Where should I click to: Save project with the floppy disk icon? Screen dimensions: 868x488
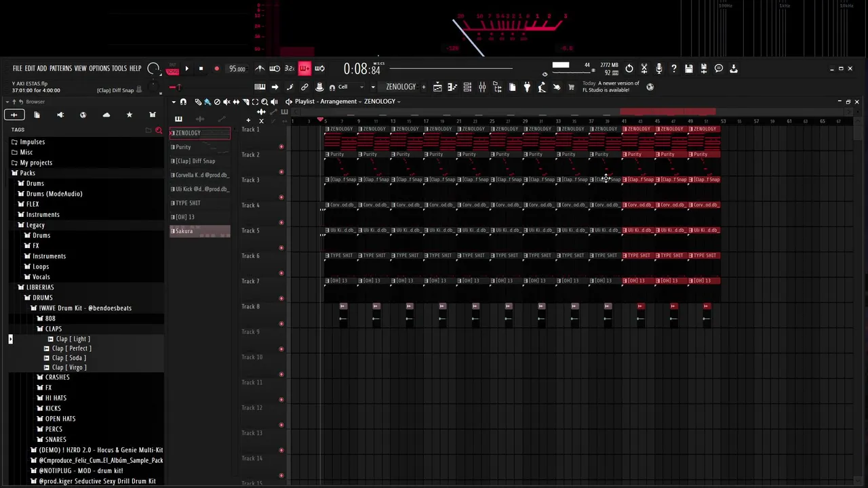tap(689, 68)
